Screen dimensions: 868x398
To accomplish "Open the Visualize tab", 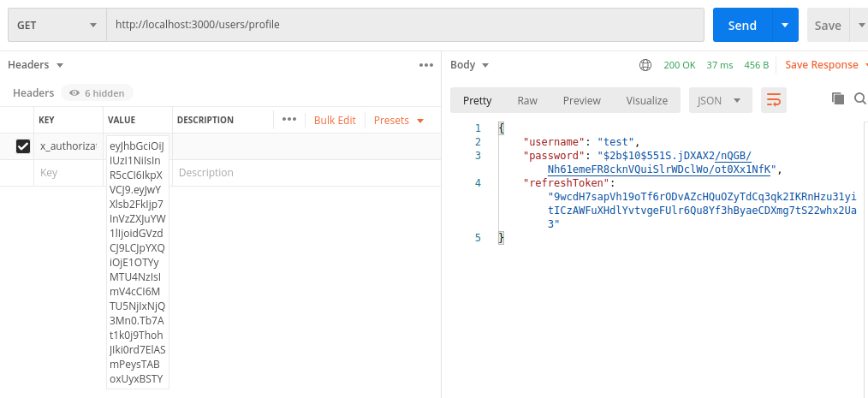I will point(646,100).
